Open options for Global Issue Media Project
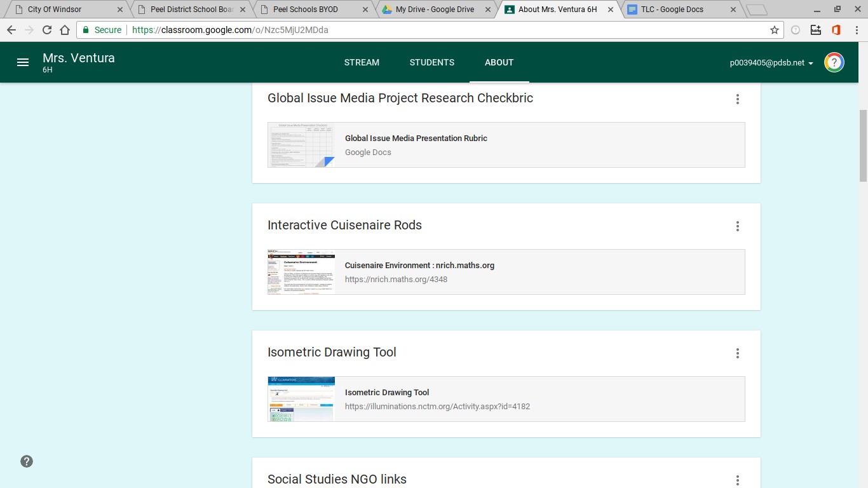The width and height of the screenshot is (868, 488). pos(737,99)
